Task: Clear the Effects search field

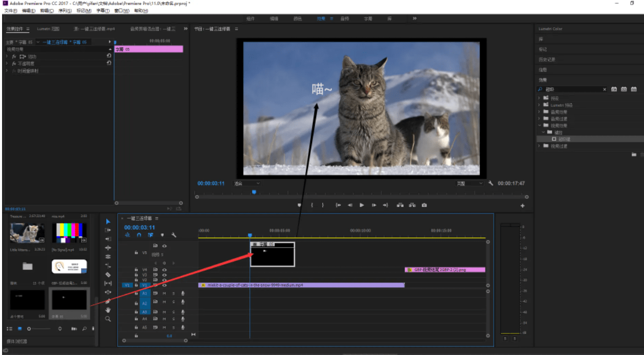Action: click(x=604, y=89)
